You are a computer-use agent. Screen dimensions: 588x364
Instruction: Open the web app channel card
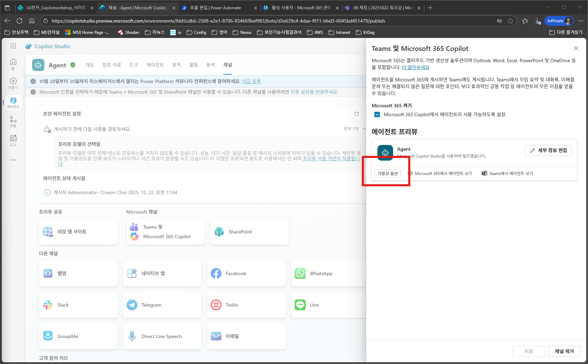pyautogui.click(x=78, y=273)
